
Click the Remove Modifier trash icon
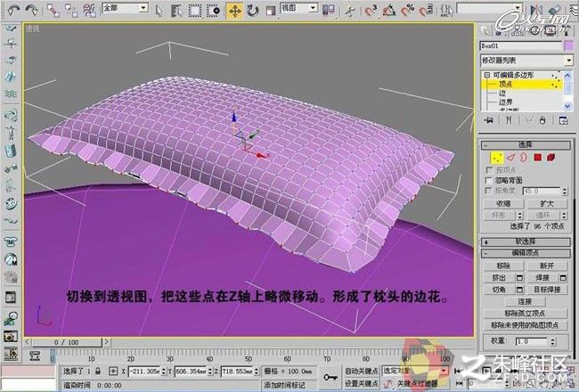coord(542,120)
